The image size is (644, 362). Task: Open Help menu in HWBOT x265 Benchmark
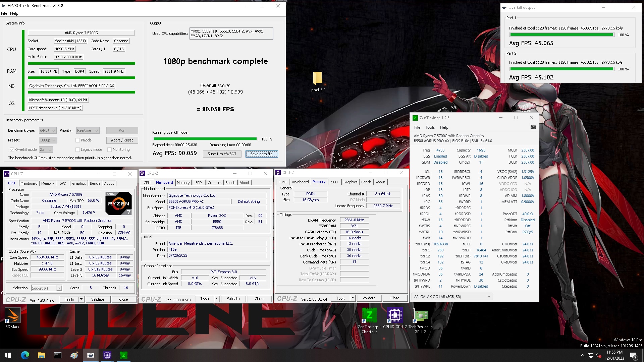pos(14,13)
